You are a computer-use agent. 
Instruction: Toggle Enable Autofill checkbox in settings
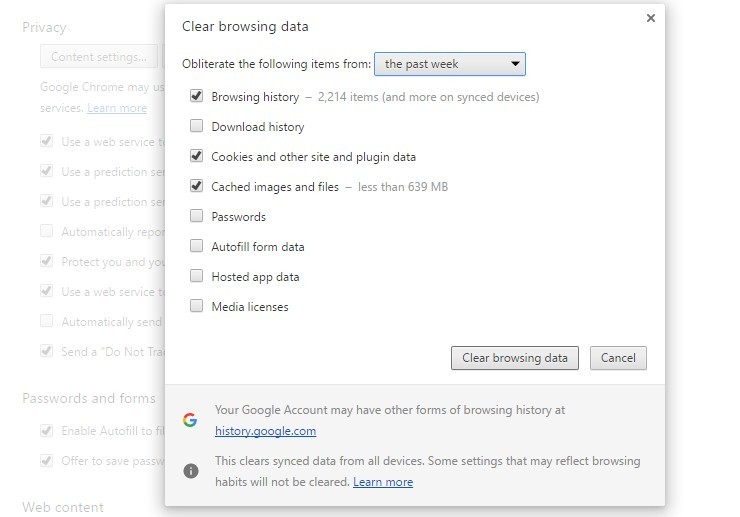46,430
